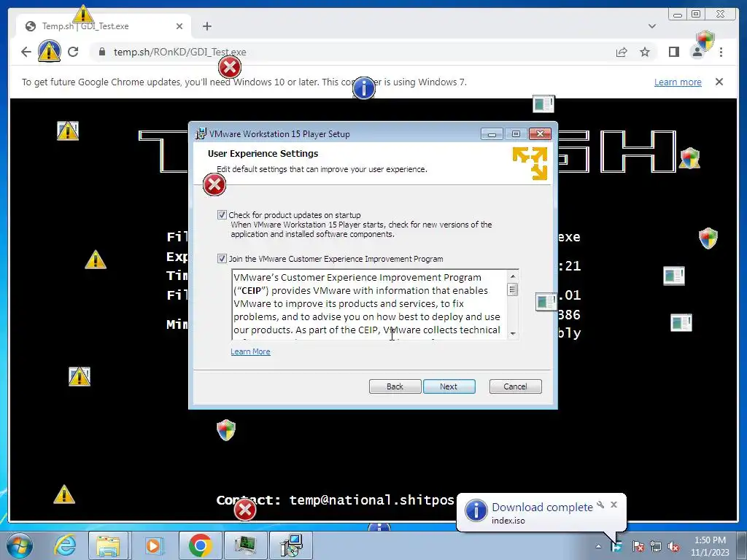Click the Chrome back arrow

(26, 52)
